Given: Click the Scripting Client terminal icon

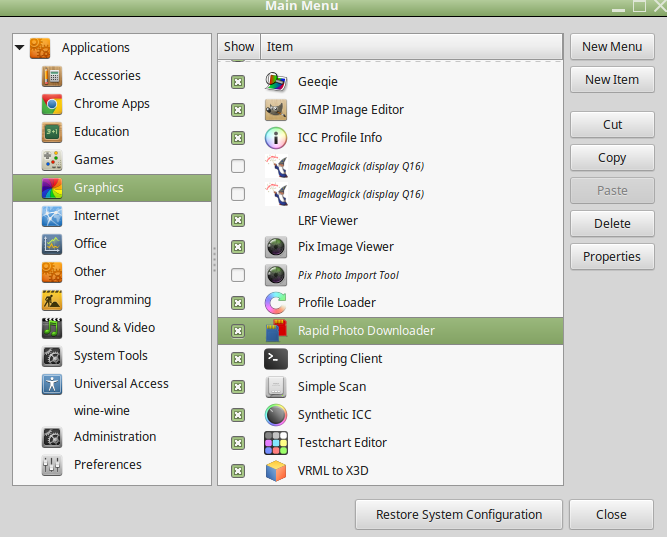Looking at the screenshot, I should 276,359.
